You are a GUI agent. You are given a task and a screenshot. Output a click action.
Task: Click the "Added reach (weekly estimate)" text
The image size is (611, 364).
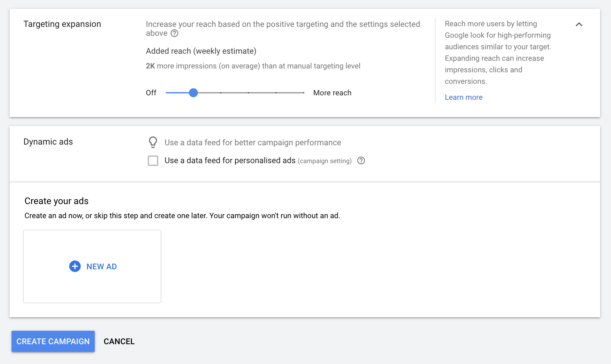click(201, 51)
